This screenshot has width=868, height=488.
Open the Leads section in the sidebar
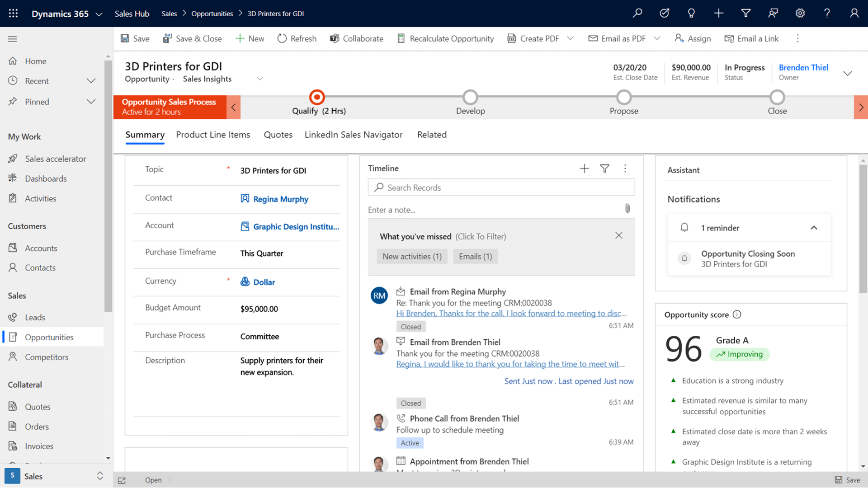(35, 317)
